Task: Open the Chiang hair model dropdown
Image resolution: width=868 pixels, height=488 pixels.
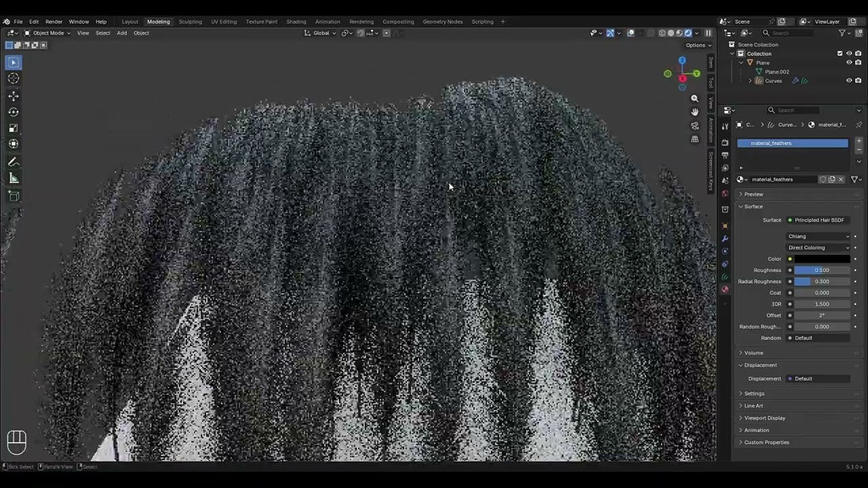Action: pos(819,236)
